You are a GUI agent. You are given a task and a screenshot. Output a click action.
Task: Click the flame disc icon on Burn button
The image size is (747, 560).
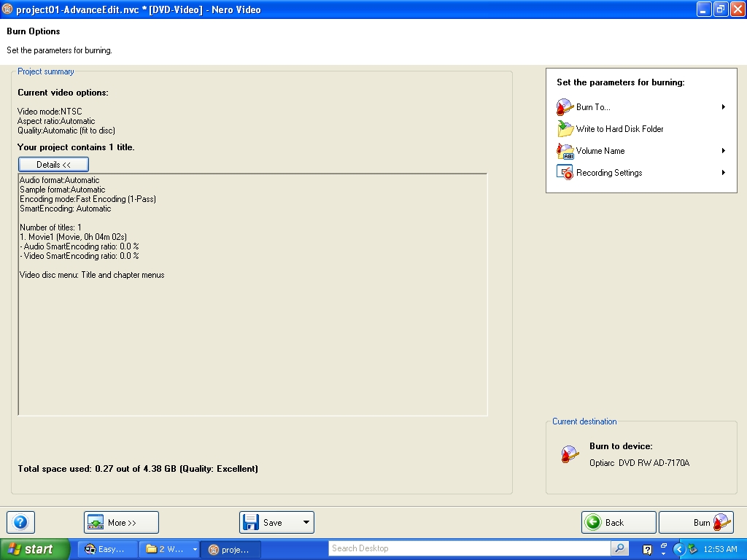point(721,522)
